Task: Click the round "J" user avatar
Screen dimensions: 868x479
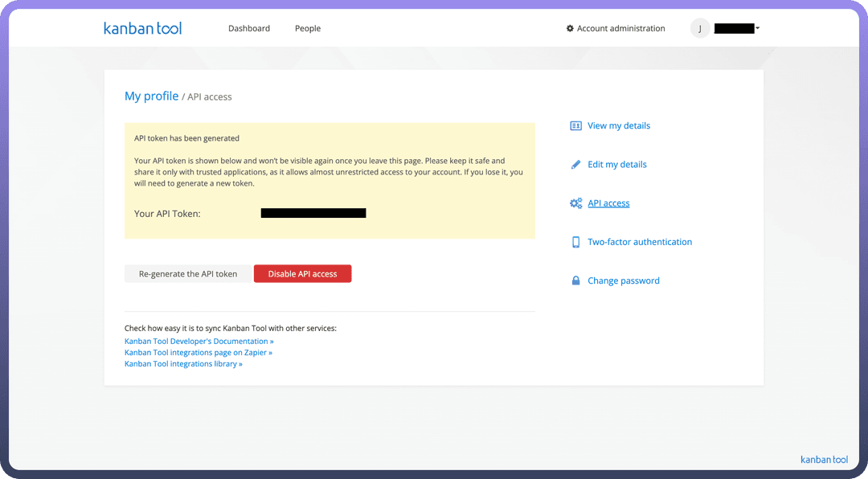Action: (x=700, y=28)
